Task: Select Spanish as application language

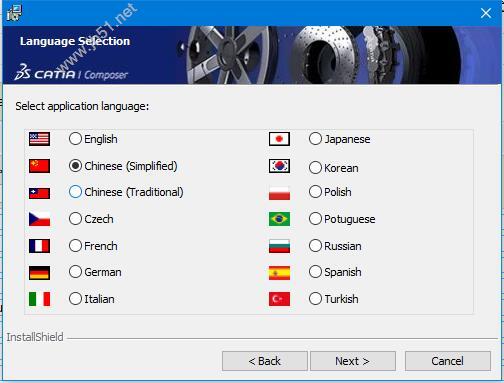Action: (x=315, y=272)
